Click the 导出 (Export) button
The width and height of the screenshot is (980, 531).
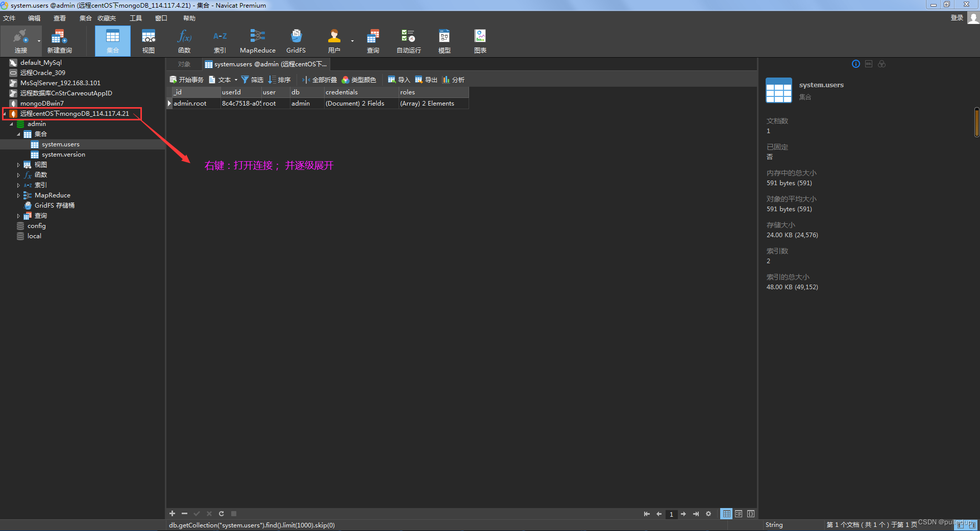pyautogui.click(x=426, y=80)
